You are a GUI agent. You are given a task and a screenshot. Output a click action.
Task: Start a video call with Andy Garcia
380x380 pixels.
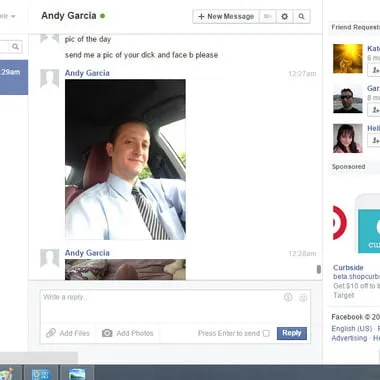pyautogui.click(x=268, y=16)
